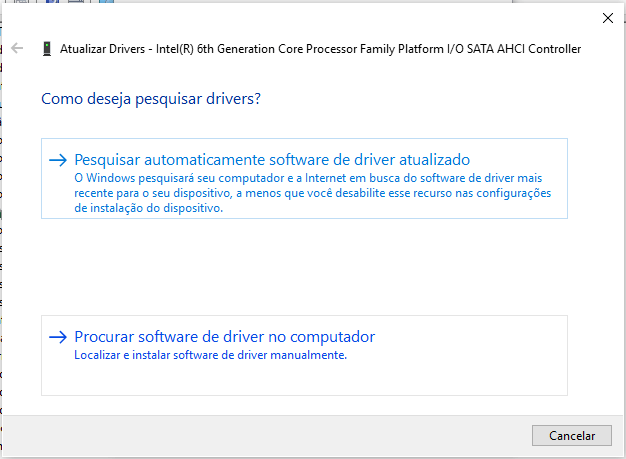Click the heading Como deseja pesquisar drivers?
The height and width of the screenshot is (459, 626).
151,99
